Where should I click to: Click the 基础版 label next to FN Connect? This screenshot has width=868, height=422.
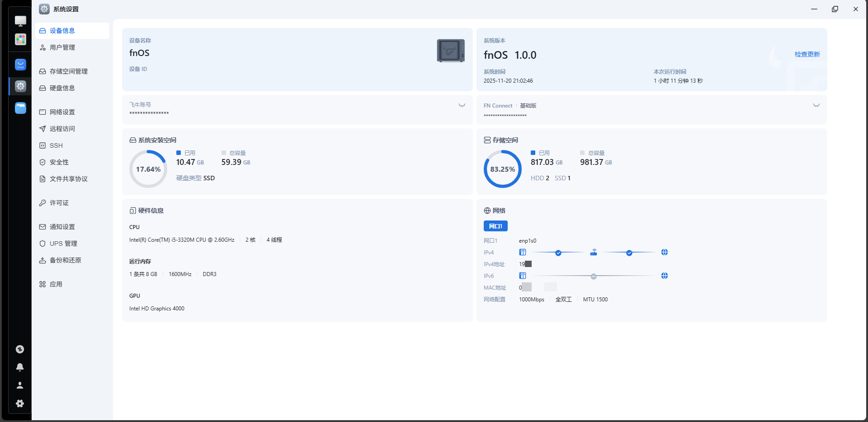point(528,106)
